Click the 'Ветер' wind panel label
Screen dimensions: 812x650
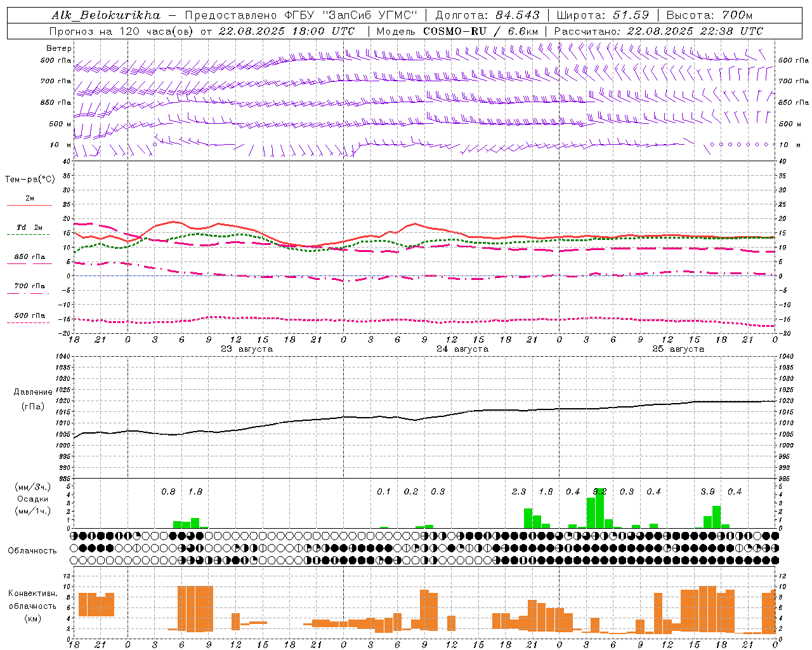(x=59, y=48)
